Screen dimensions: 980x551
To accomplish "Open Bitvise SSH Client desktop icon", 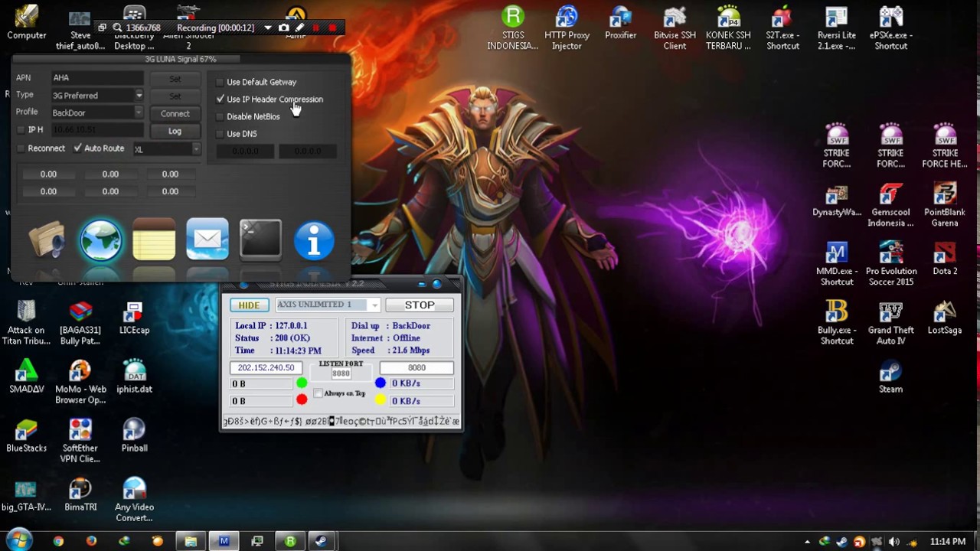I will click(675, 28).
